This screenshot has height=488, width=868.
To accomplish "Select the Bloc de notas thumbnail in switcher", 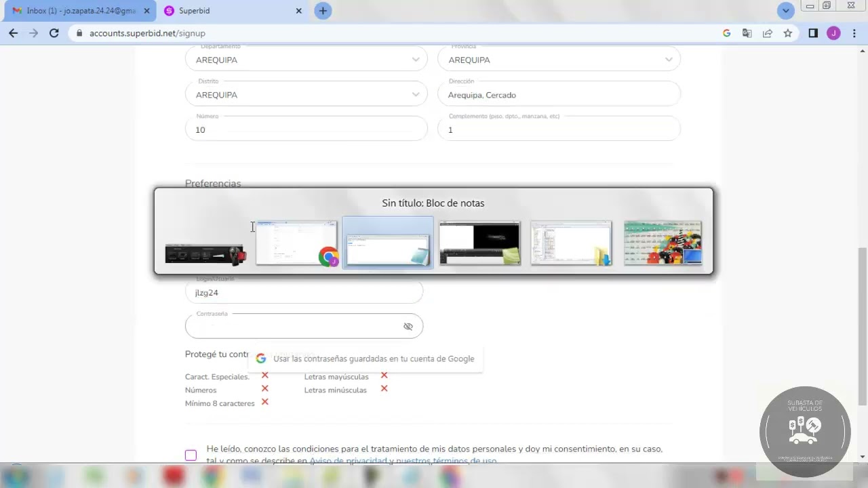I will tap(388, 243).
